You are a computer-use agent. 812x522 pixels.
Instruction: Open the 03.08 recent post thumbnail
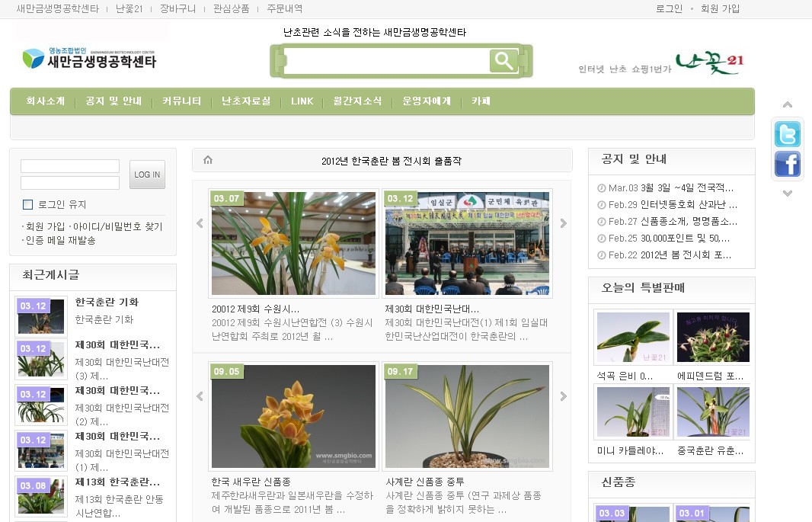pos(41,495)
